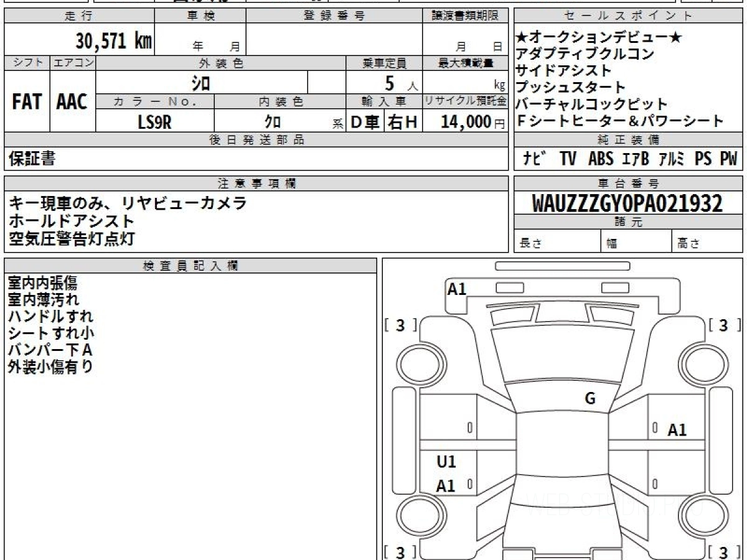Select TV in the equipment row
Image resolution: width=747 pixels, height=560 pixels.
tap(568, 159)
